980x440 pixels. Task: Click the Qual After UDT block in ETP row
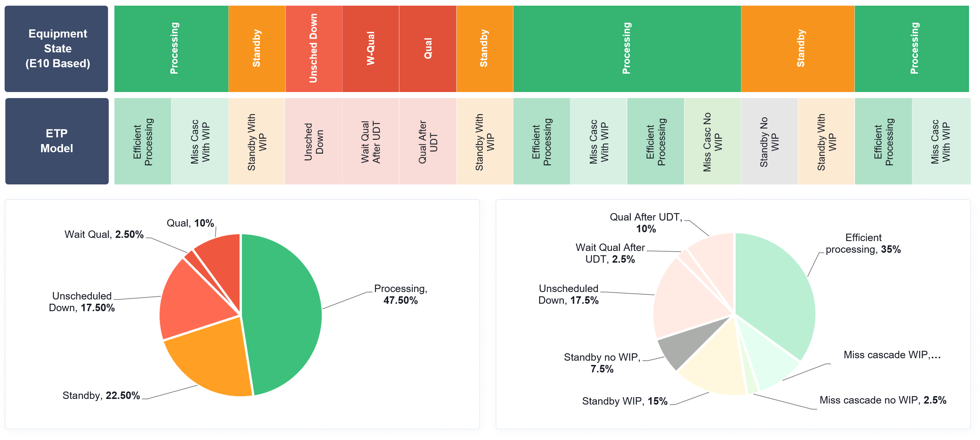pyautogui.click(x=427, y=142)
